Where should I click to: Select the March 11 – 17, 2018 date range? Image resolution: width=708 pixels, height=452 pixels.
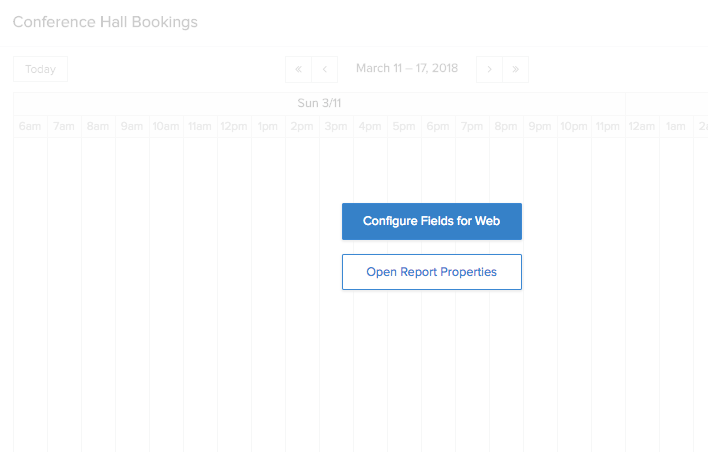tap(407, 68)
